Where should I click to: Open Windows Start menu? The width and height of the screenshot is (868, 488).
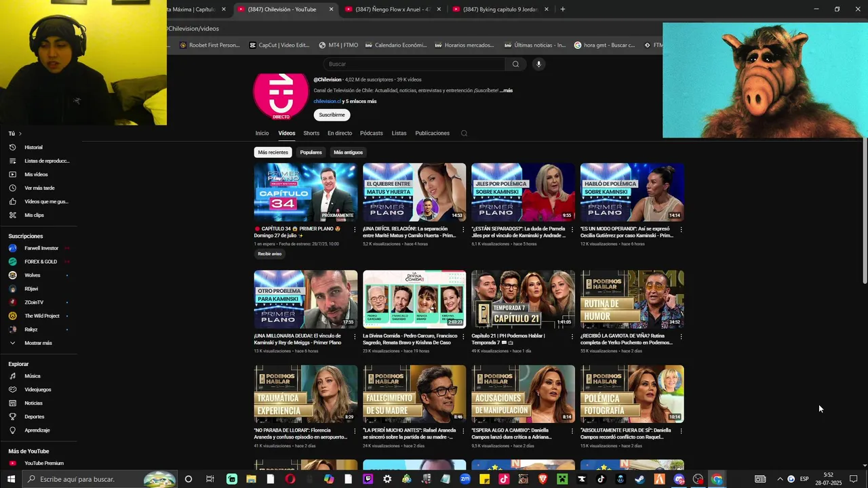[x=11, y=479]
